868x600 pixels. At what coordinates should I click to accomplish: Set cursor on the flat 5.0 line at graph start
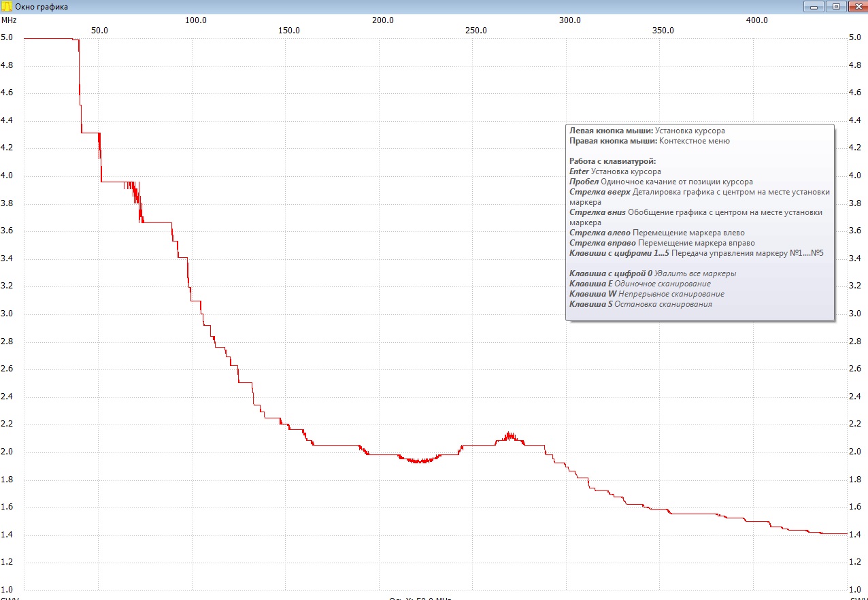click(48, 38)
